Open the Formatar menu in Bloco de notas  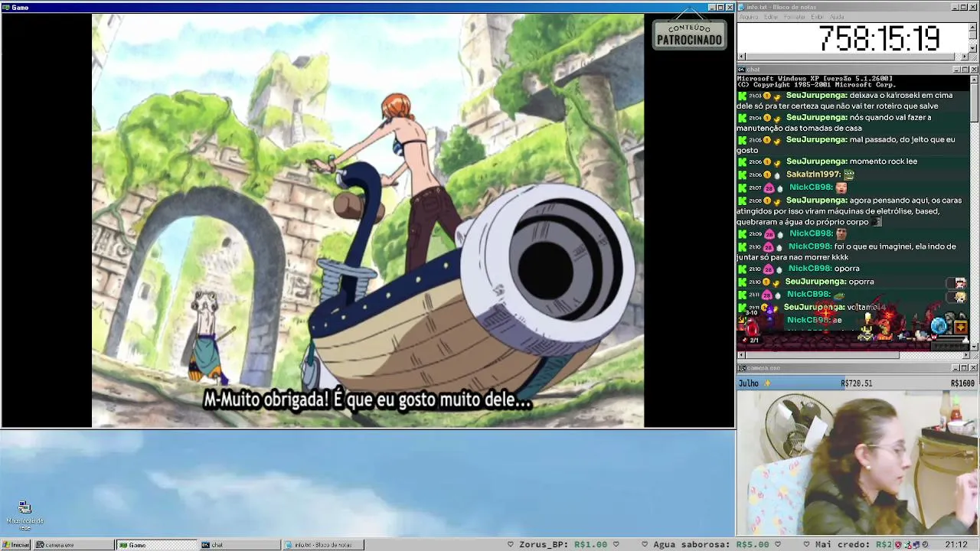(x=795, y=17)
